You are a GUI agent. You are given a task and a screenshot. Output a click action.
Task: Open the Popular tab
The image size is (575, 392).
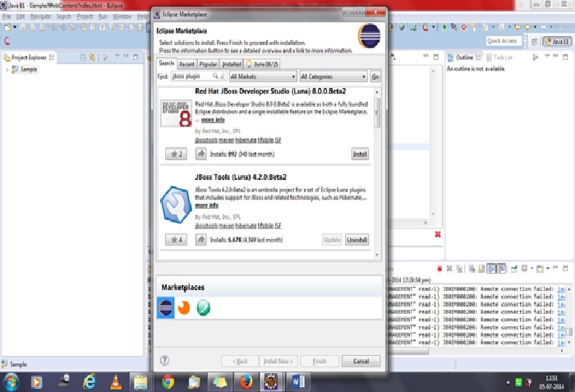tap(208, 64)
